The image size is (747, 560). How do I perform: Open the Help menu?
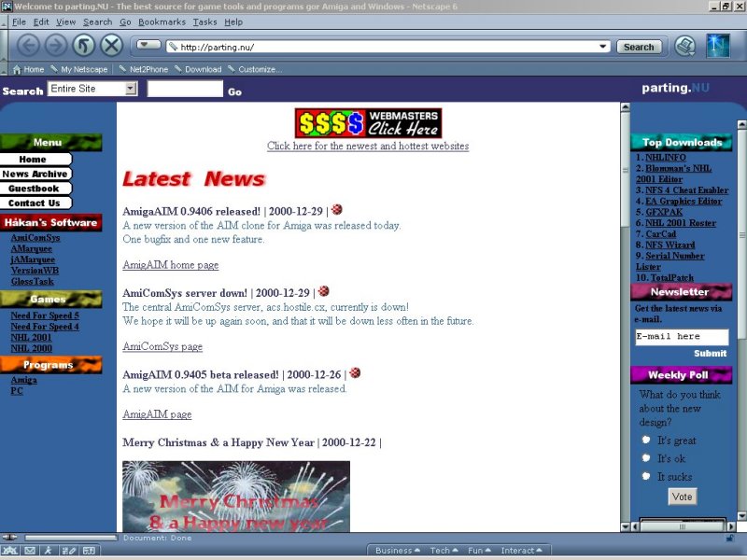pos(233,21)
